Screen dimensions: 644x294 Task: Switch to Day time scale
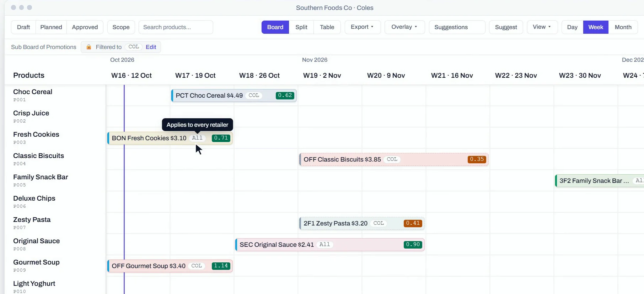coord(572,27)
